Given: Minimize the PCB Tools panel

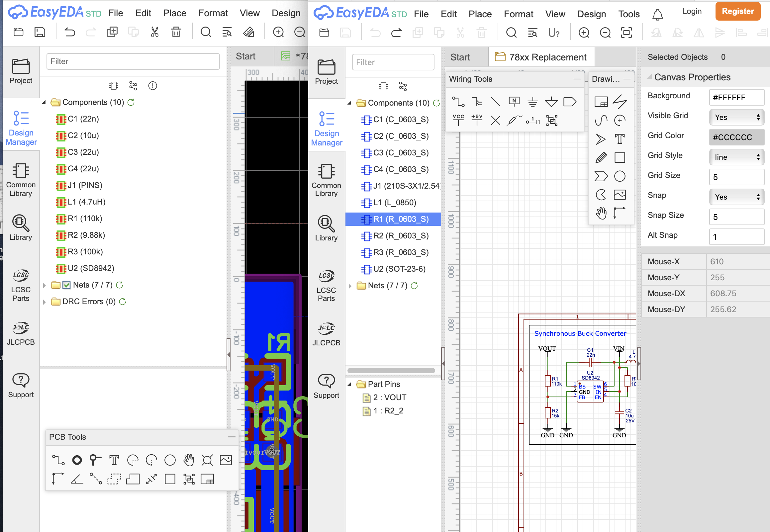Looking at the screenshot, I should (x=232, y=437).
